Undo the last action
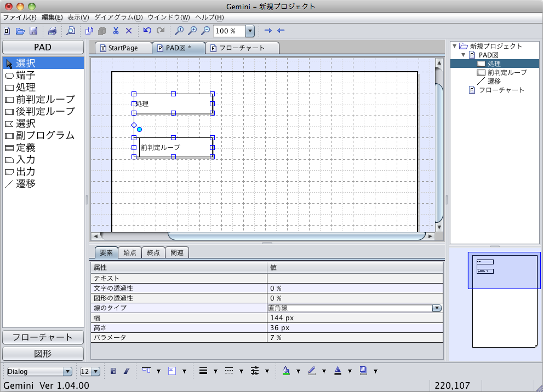The image size is (543, 392). point(147,31)
